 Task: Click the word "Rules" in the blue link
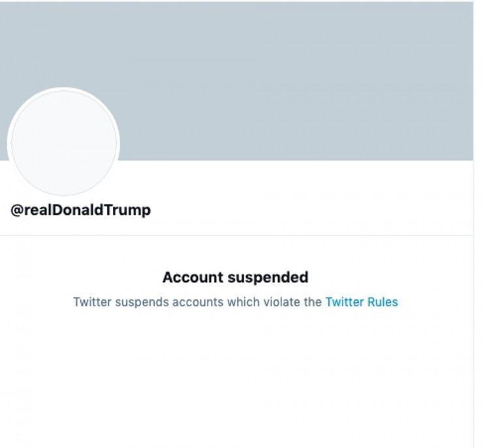(x=381, y=302)
